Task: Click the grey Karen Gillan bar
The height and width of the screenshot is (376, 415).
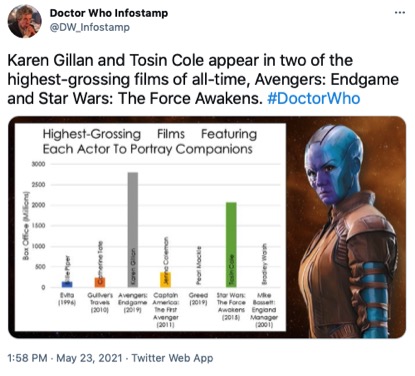Action: 133,230
